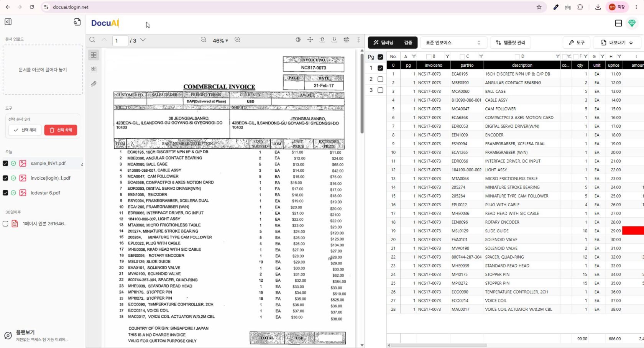Open the PDF viewer search icon

[x=92, y=40]
